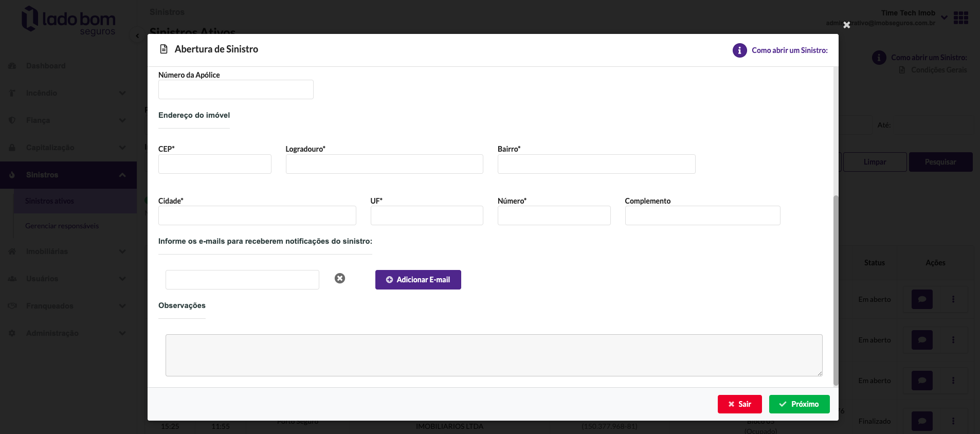Select the Número address field
980x434 pixels.
pyautogui.click(x=554, y=215)
